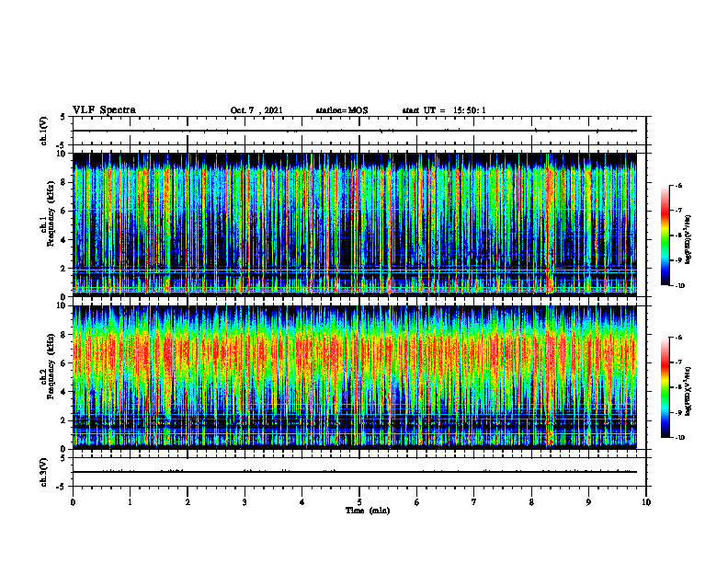Click the ch.2 spectrogram color scale bar
Image resolution: width=728 pixels, height=563 pixels.
(x=665, y=387)
